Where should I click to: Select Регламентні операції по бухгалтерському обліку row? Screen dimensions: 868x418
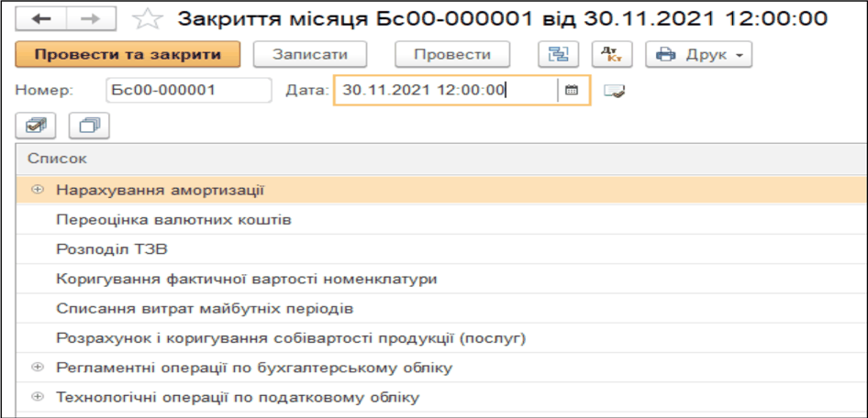point(441,367)
